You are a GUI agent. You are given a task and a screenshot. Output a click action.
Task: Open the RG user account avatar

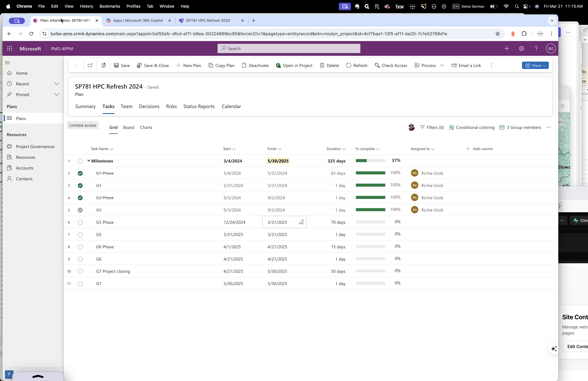[551, 48]
